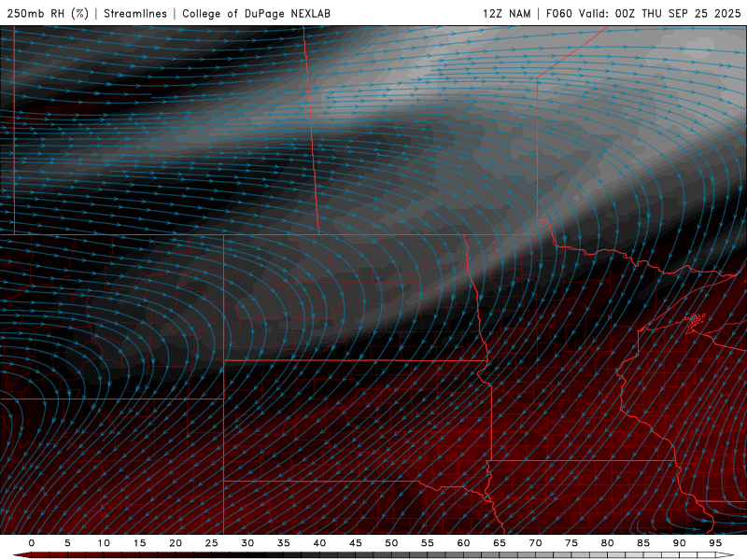The width and height of the screenshot is (747, 560).
Task: Click the colorbar value labeled 70
Action: point(535,543)
